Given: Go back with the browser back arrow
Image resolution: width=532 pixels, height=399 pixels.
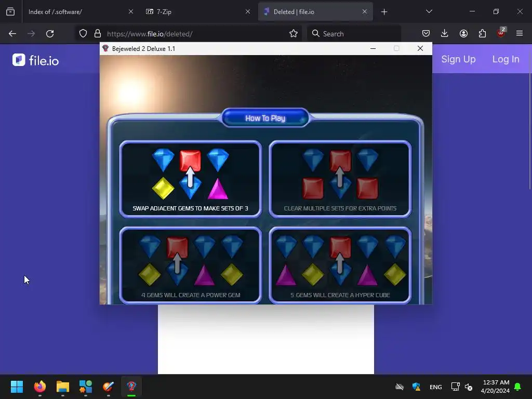Looking at the screenshot, I should click(x=12, y=34).
